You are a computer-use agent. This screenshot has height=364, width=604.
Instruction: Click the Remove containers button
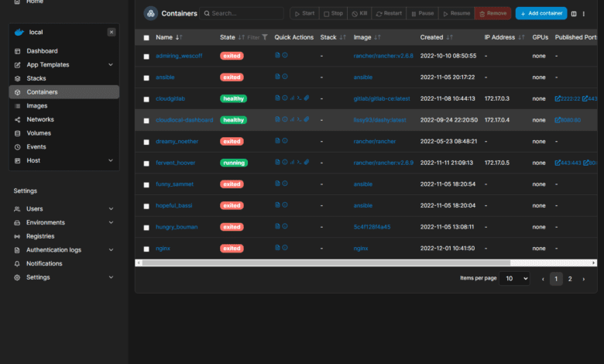492,13
